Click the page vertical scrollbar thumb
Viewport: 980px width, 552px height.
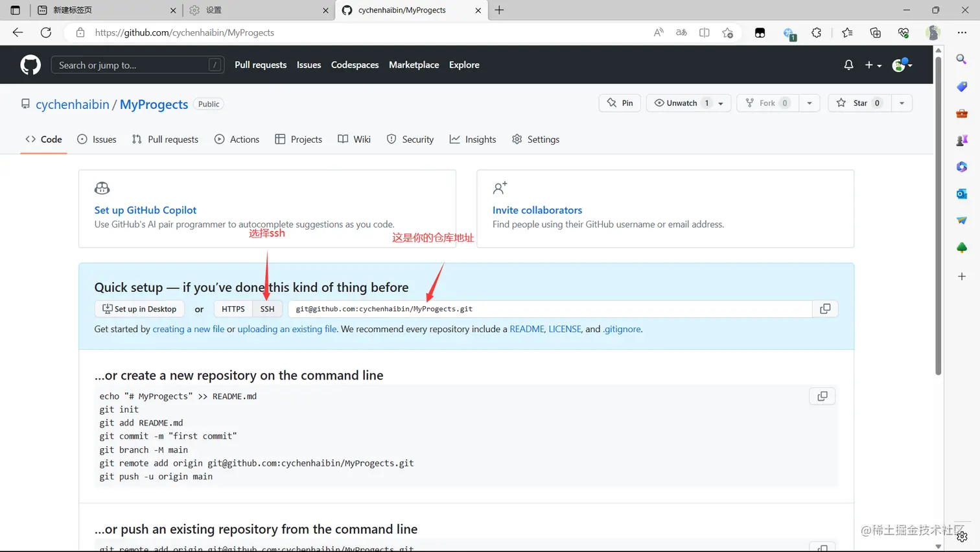(x=938, y=215)
